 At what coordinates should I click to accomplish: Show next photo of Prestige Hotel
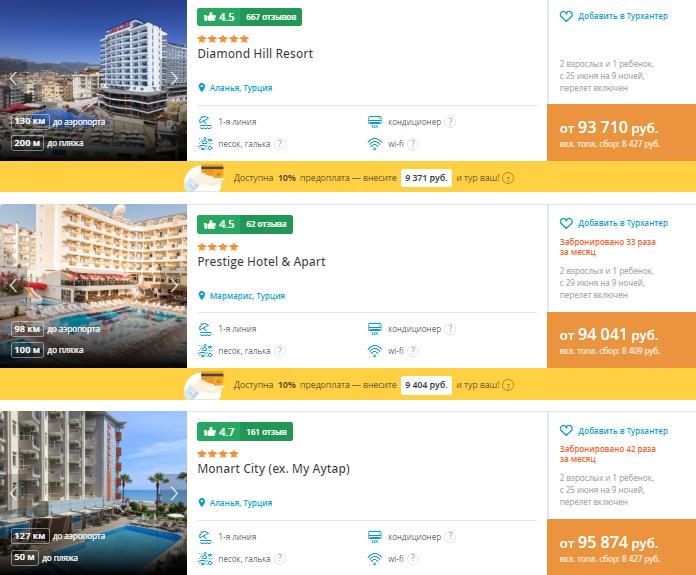[174, 286]
